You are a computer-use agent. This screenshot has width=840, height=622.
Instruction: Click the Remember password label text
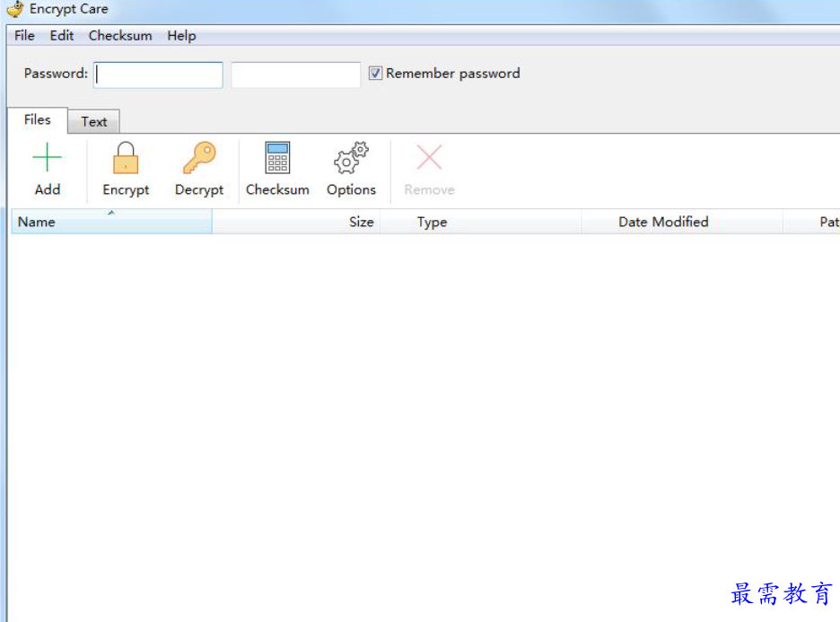click(452, 74)
